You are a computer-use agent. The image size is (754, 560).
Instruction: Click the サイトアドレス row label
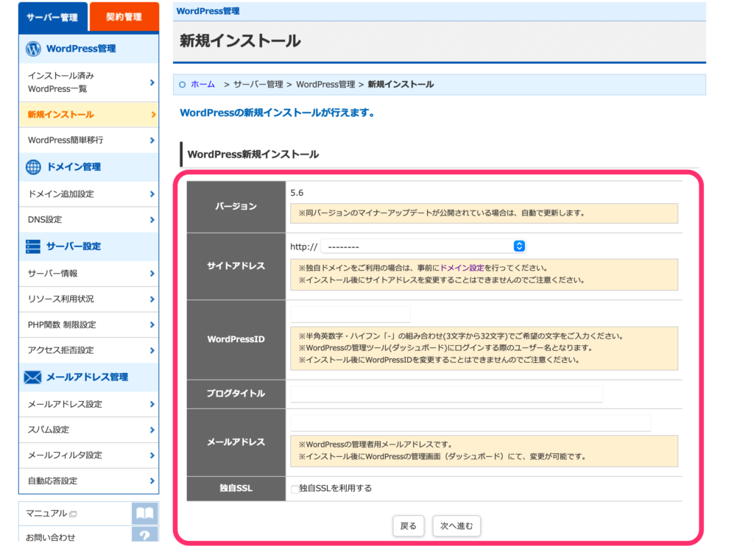(x=236, y=266)
